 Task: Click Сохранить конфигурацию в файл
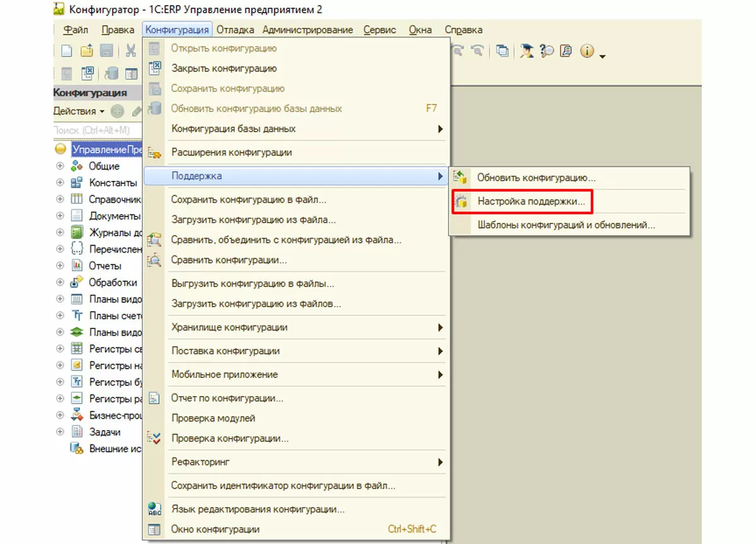248,200
